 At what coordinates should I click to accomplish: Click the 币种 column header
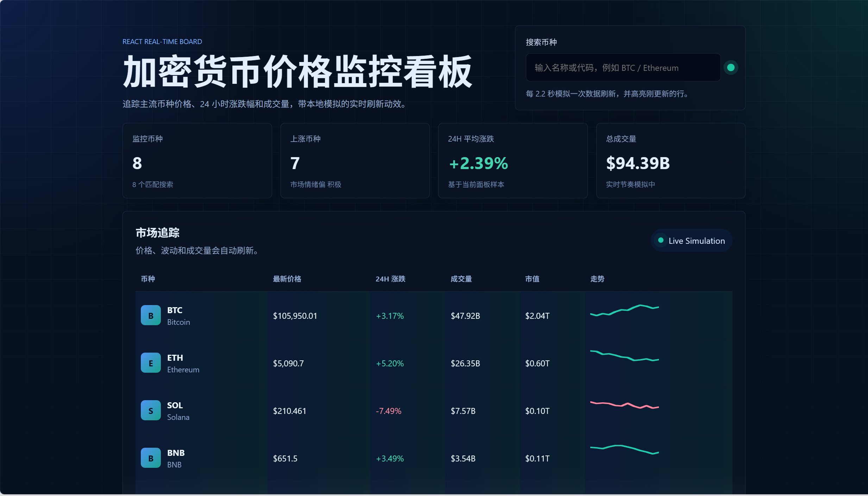148,279
